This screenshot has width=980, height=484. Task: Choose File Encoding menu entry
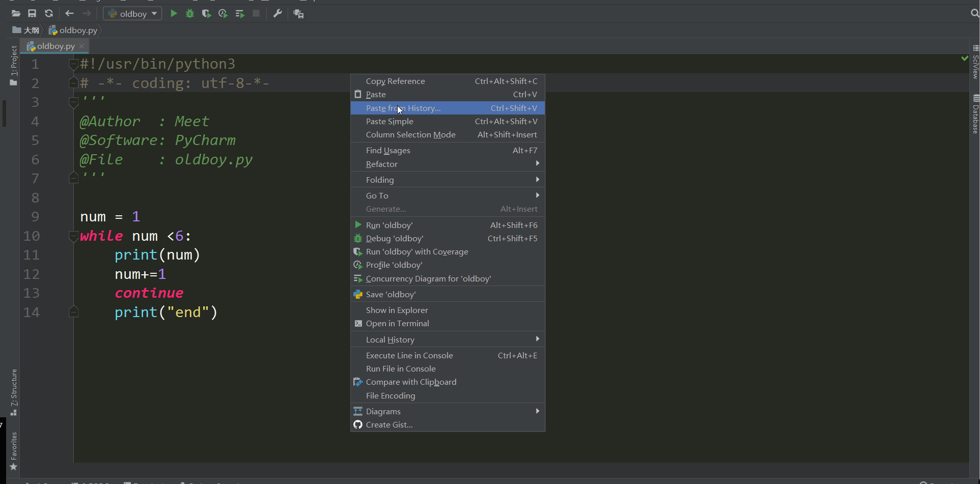click(x=447, y=395)
